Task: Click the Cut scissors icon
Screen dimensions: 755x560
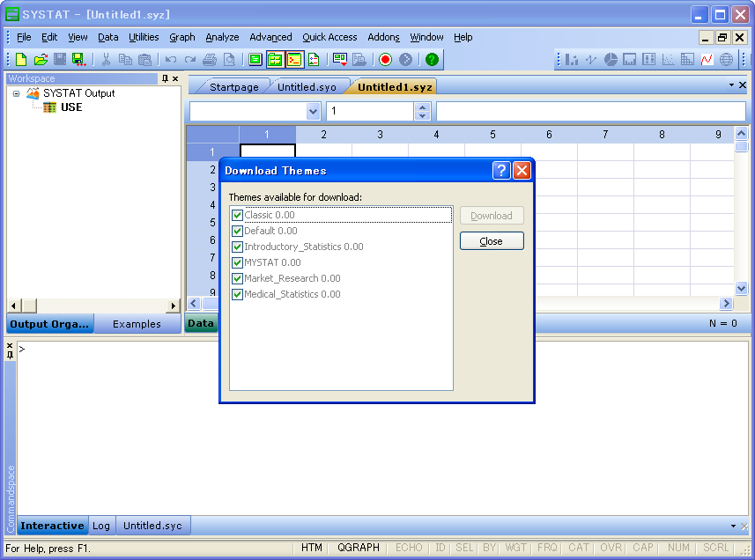Action: pyautogui.click(x=106, y=59)
